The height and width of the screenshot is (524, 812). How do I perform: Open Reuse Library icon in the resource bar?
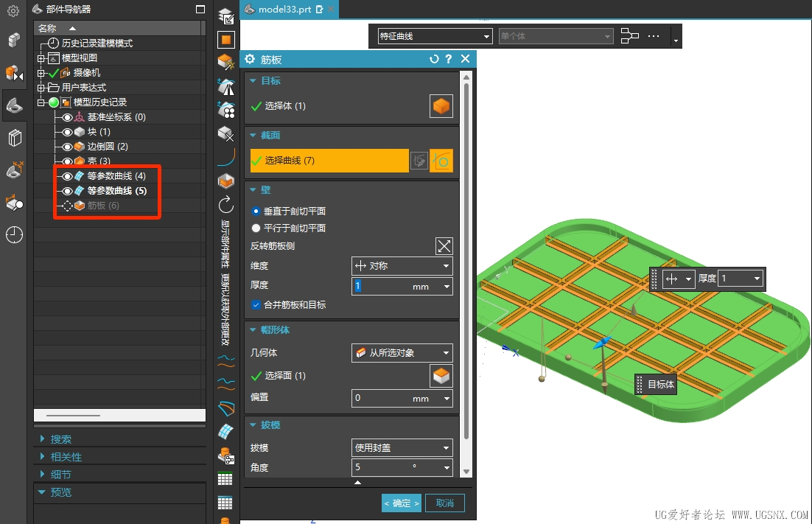(x=15, y=138)
